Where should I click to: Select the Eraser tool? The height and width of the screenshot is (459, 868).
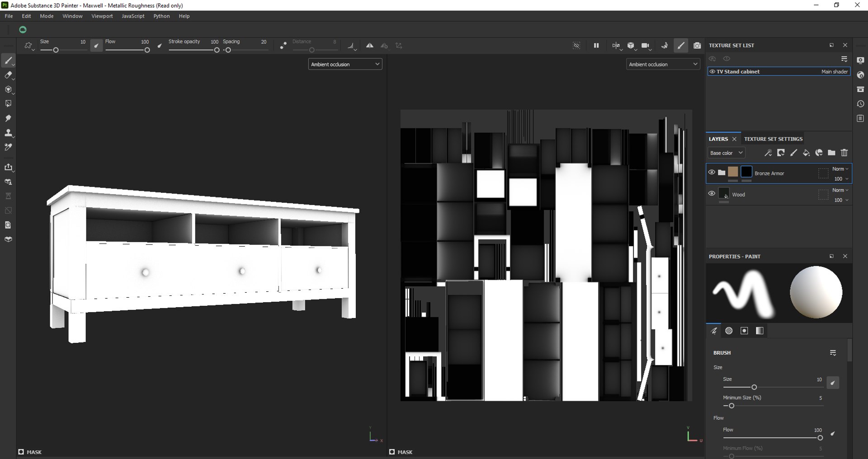pyautogui.click(x=8, y=75)
